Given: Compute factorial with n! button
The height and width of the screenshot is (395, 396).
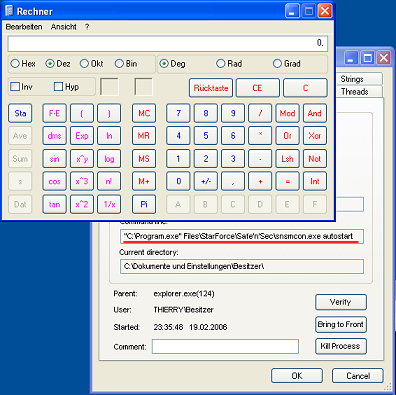Looking at the screenshot, I should (x=109, y=181).
